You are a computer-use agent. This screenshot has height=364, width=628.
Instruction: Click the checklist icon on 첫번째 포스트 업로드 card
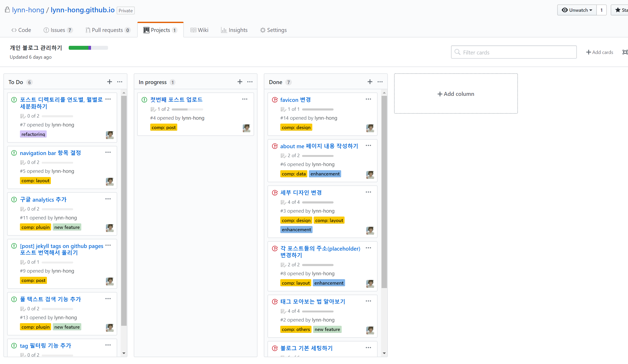pos(153,109)
